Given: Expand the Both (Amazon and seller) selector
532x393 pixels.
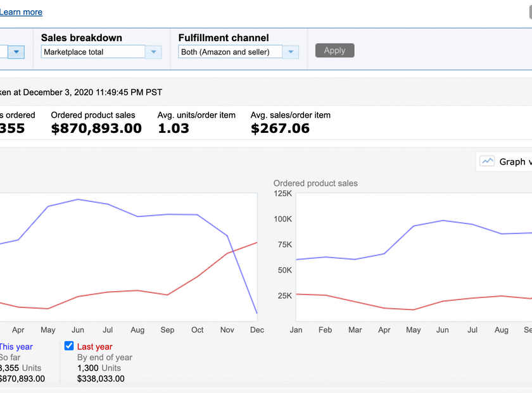Looking at the screenshot, I should point(231,52).
